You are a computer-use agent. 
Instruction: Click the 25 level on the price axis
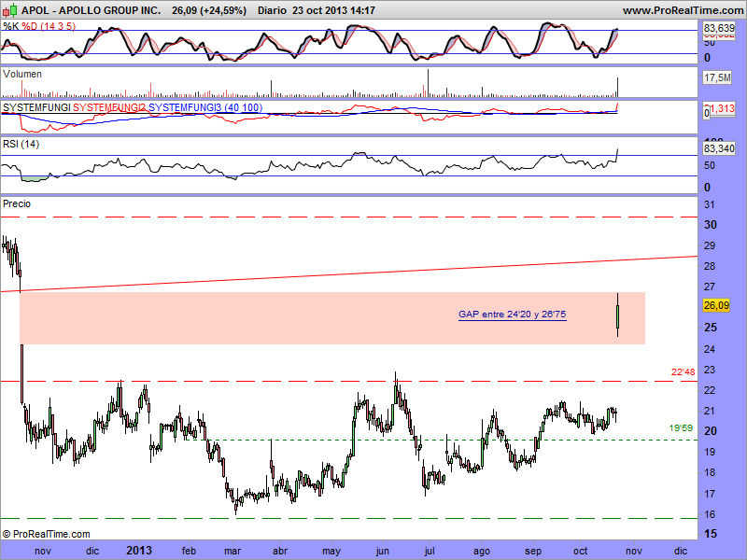pyautogui.click(x=711, y=328)
